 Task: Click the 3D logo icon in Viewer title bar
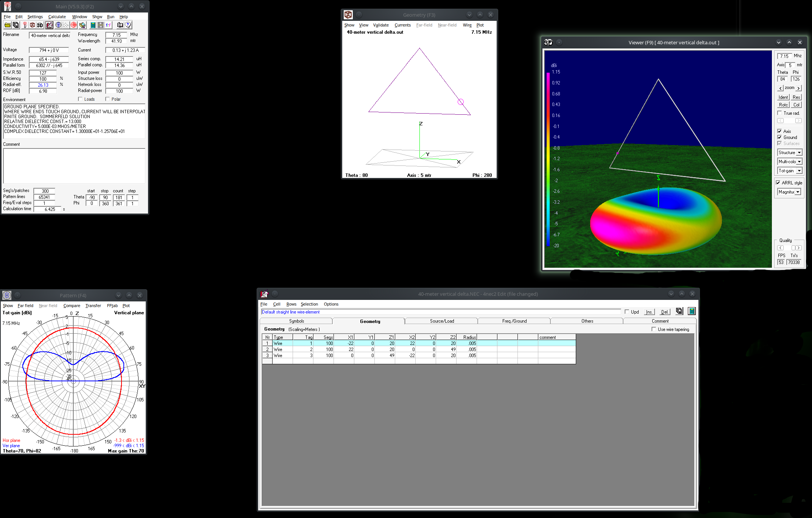click(548, 42)
